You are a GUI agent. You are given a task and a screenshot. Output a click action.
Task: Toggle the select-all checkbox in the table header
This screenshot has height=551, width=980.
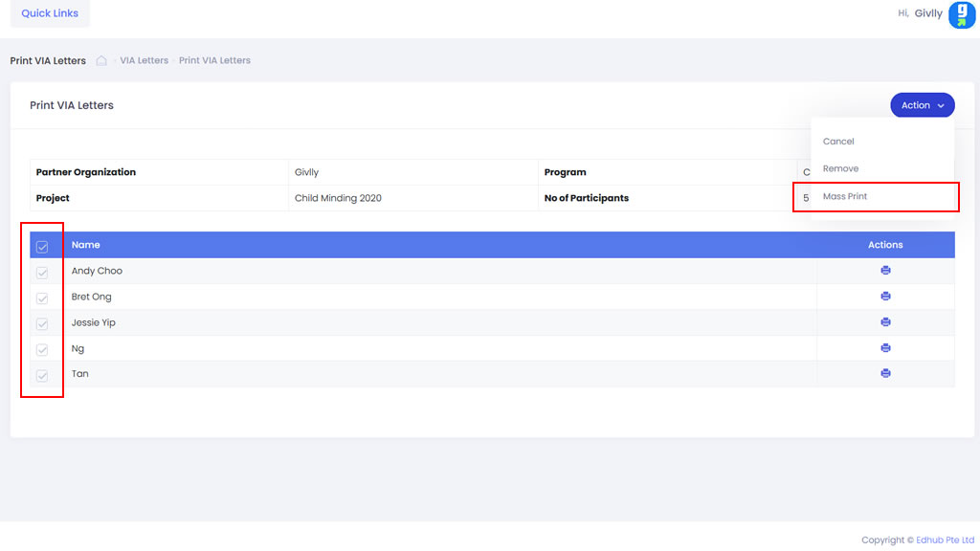click(42, 247)
